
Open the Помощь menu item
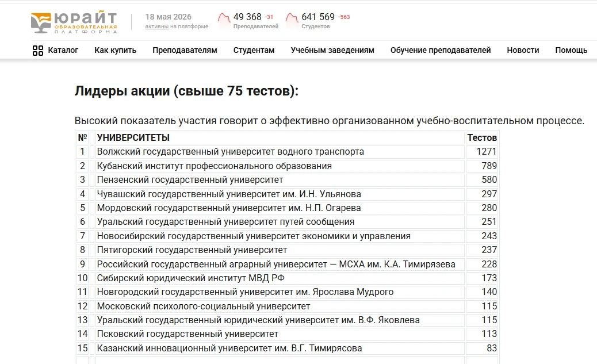click(x=571, y=50)
